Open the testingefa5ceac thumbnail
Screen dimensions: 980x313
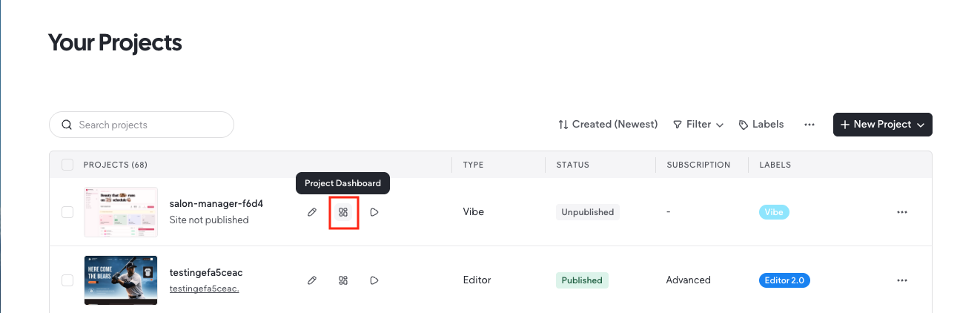pyautogui.click(x=121, y=280)
